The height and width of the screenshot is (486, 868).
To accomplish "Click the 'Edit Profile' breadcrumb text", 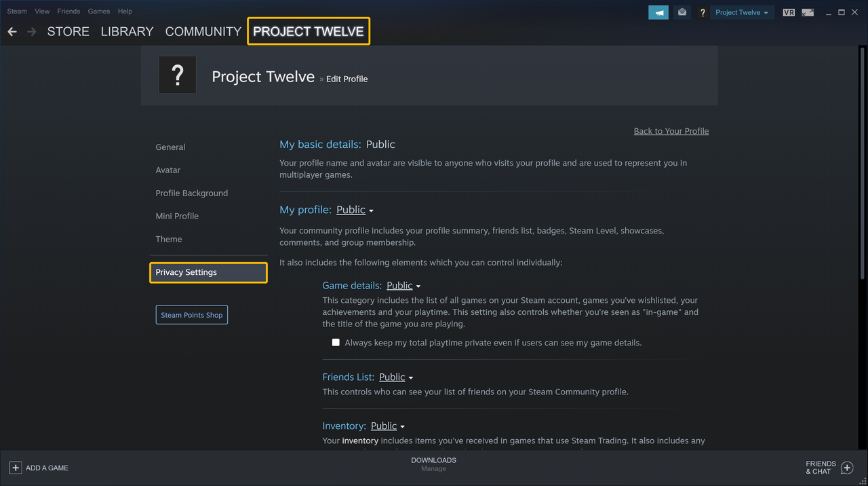I will coord(347,79).
